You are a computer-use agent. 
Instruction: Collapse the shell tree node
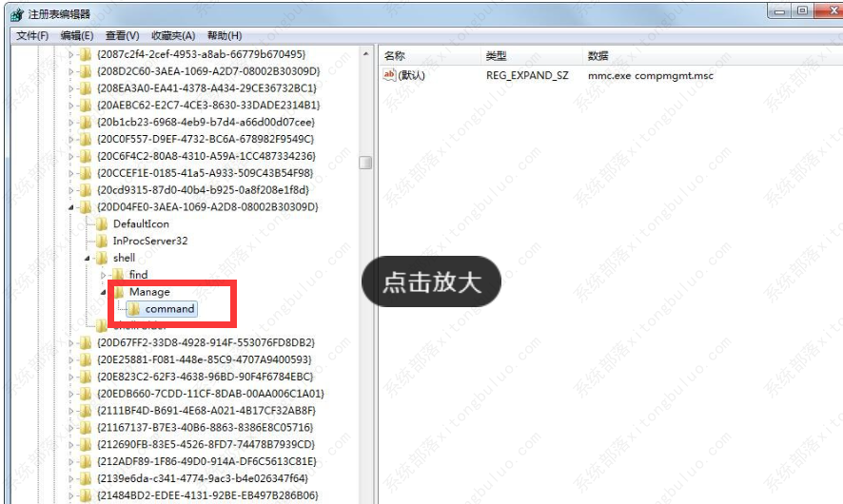pyautogui.click(x=88, y=258)
